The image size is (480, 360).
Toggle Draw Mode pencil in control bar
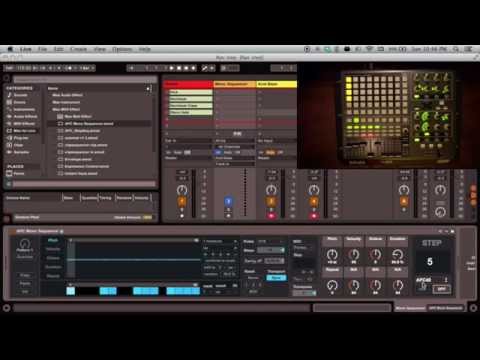coord(205,68)
